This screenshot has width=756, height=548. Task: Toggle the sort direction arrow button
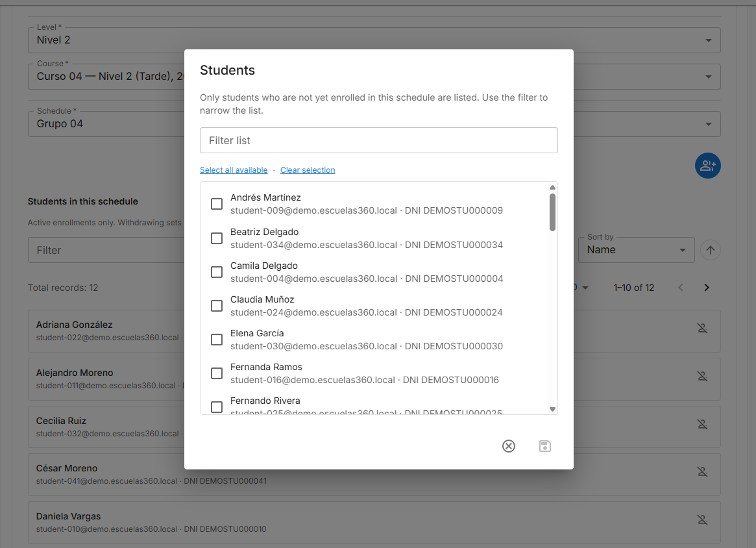(710, 250)
